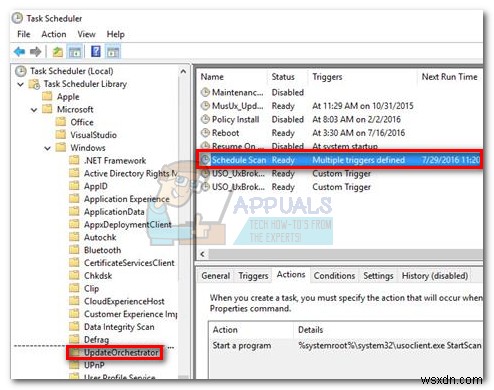Sort tasks by Status column header
Viewport: 494px width, 390px height.
click(288, 77)
